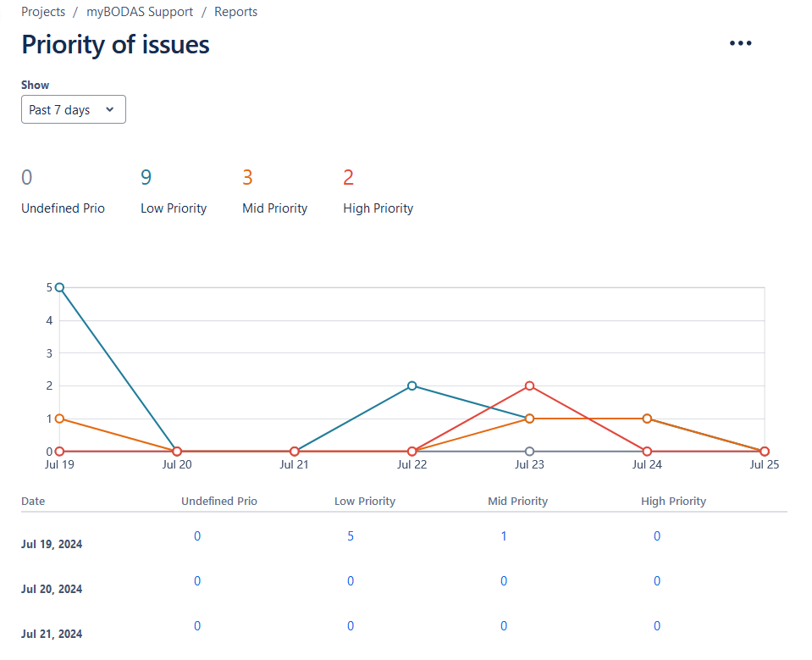Open High Priority count for Jul 20, 2024
812x660 pixels.
pos(657,581)
